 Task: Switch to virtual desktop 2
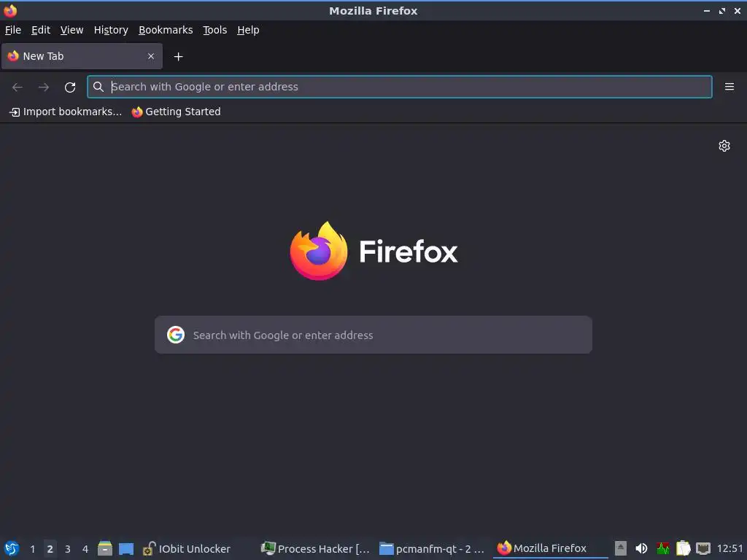pos(50,549)
